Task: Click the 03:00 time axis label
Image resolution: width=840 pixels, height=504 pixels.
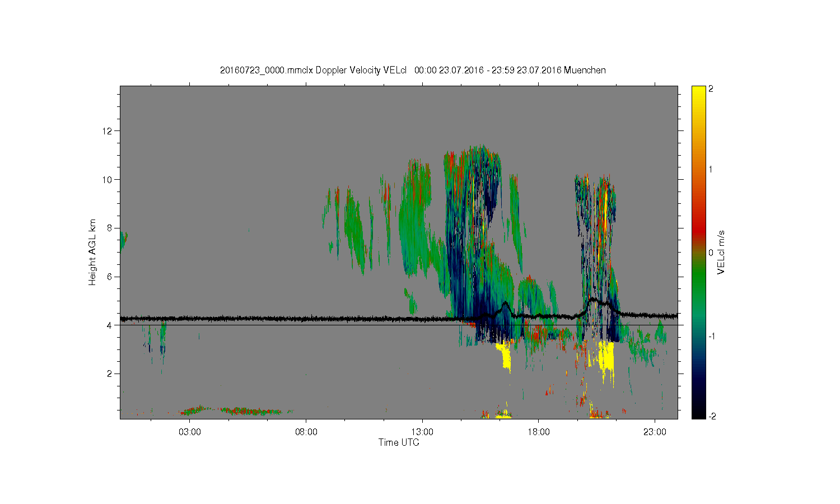Action: coord(190,432)
